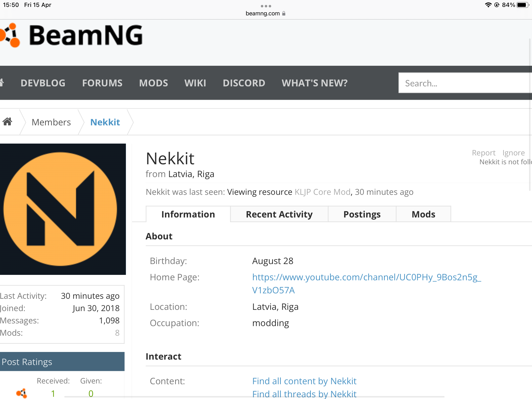Click the Messages count 1,098
Screen dimensions: 532x399
(x=109, y=320)
